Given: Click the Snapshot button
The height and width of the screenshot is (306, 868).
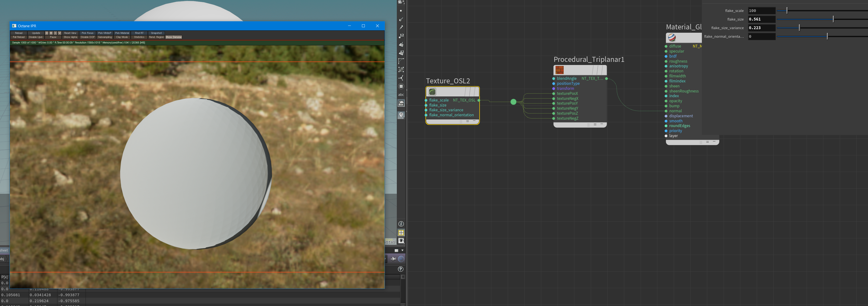Looking at the screenshot, I should pyautogui.click(x=156, y=33).
